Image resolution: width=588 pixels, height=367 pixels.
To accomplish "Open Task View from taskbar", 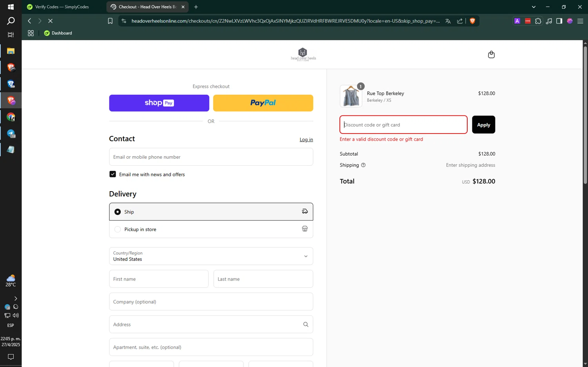I will point(11,34).
